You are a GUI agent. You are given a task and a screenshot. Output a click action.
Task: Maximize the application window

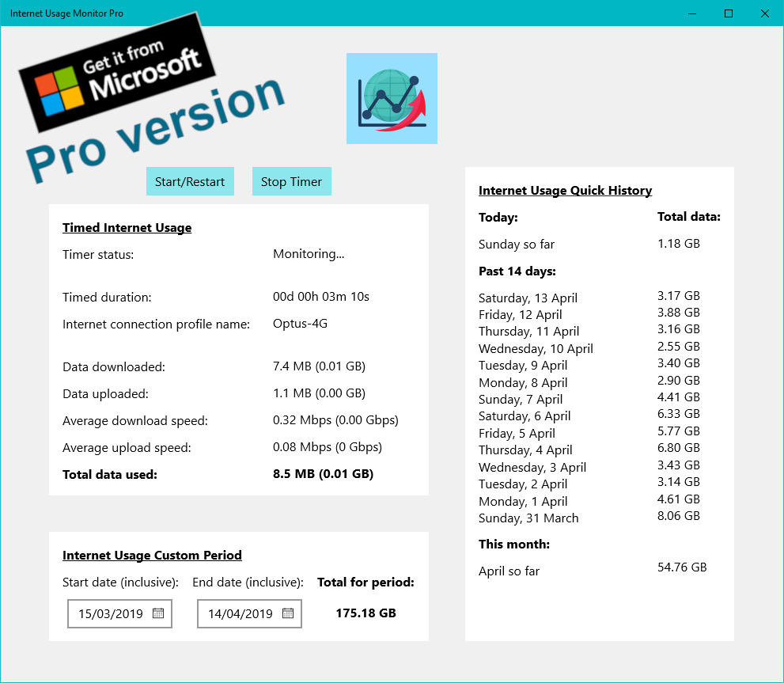729,13
